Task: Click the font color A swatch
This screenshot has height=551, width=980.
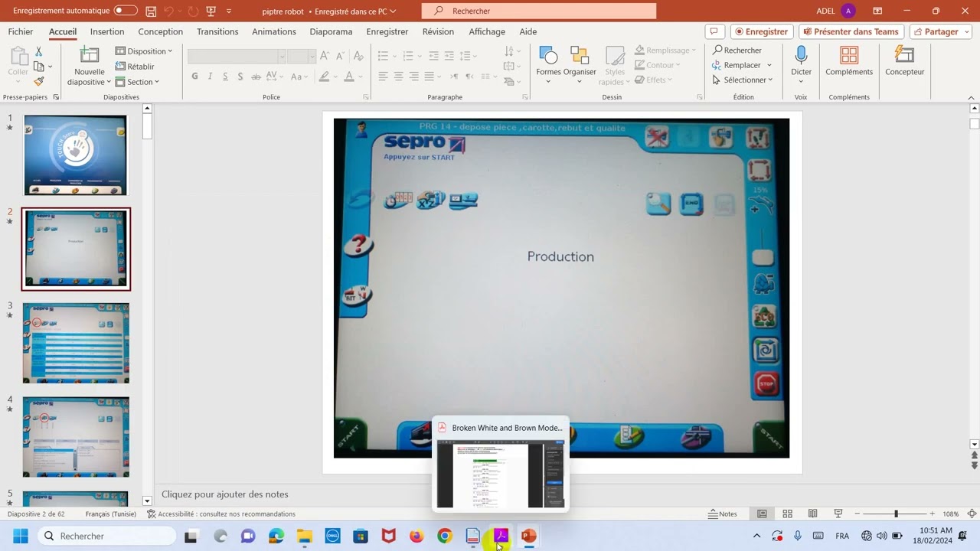Action: (x=349, y=77)
